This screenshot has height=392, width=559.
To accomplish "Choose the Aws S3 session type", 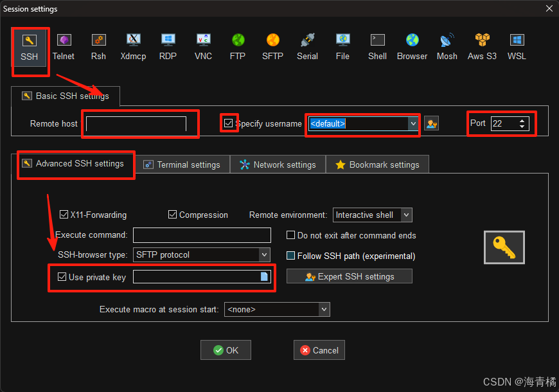I will pos(482,46).
